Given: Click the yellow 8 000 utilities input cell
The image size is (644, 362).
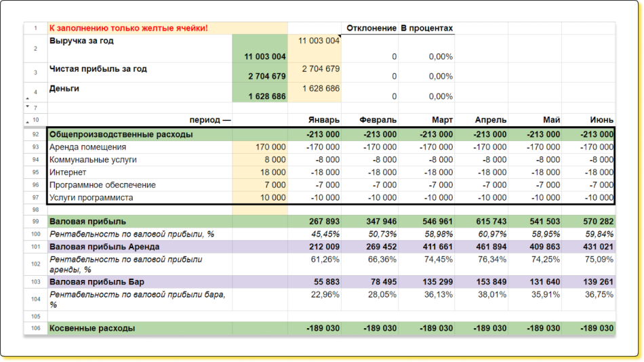Looking at the screenshot, I should click(x=260, y=160).
